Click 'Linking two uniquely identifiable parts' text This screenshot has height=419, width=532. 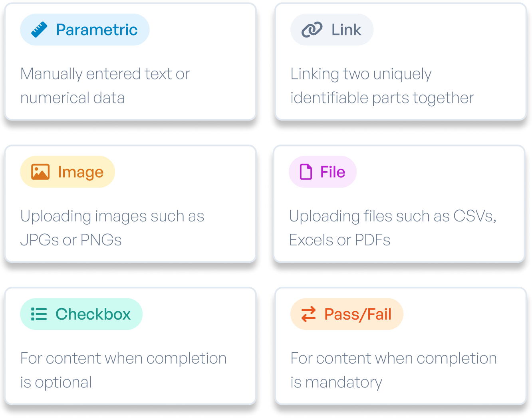[382, 86]
